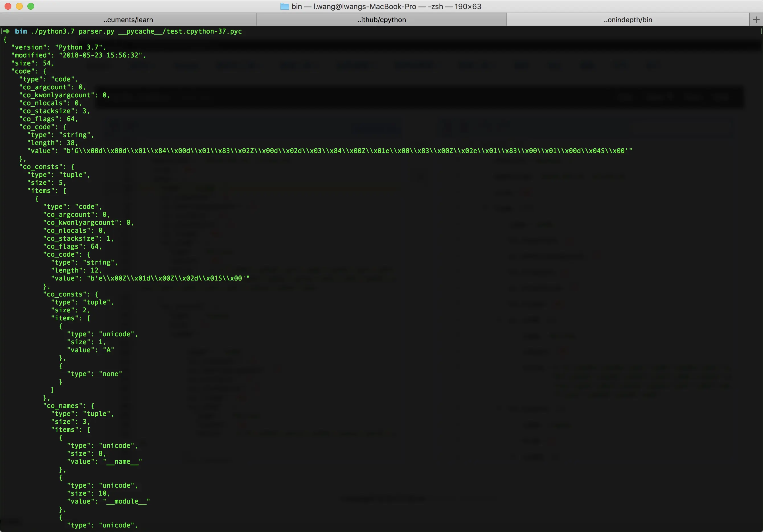Click the "length": 12 line
Viewport: 763px width, 532px height.
[x=76, y=270]
